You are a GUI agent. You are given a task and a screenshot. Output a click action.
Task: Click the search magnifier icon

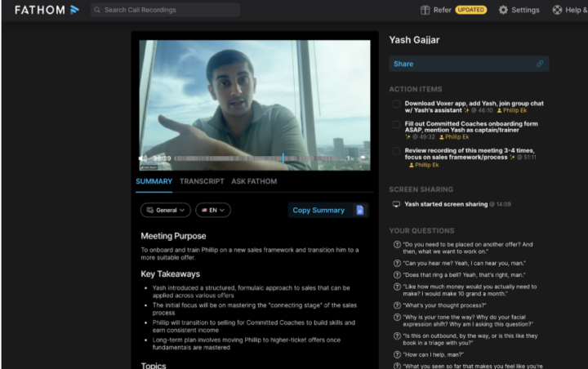coord(97,10)
